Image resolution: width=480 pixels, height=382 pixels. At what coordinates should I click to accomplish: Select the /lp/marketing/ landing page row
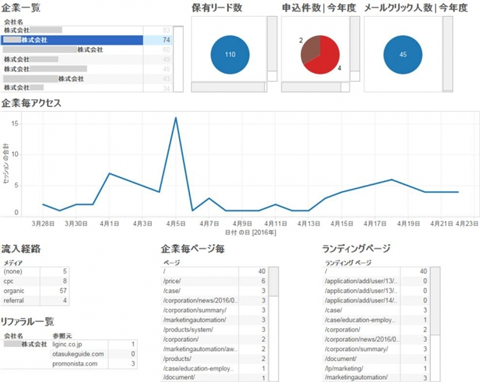pos(376,368)
